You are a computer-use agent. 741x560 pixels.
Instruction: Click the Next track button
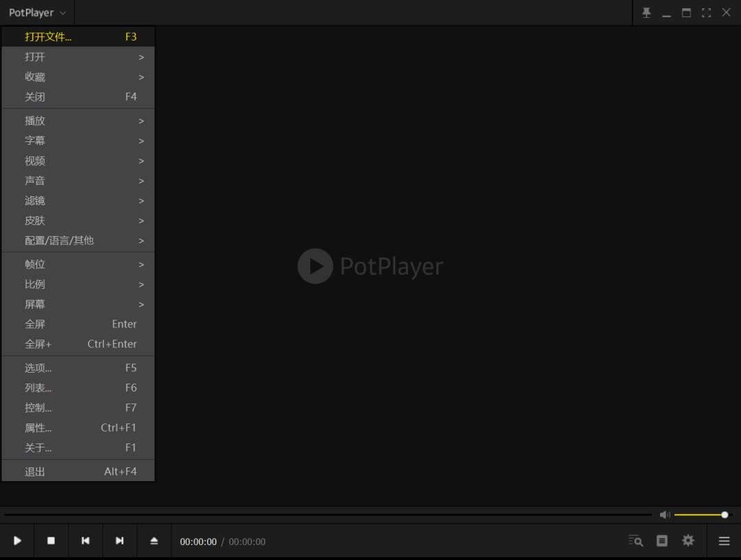click(119, 541)
